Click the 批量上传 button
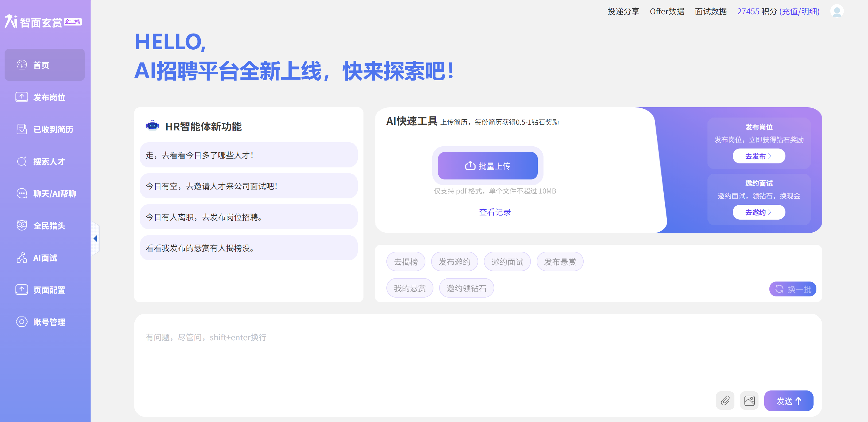This screenshot has width=868, height=422. click(488, 166)
